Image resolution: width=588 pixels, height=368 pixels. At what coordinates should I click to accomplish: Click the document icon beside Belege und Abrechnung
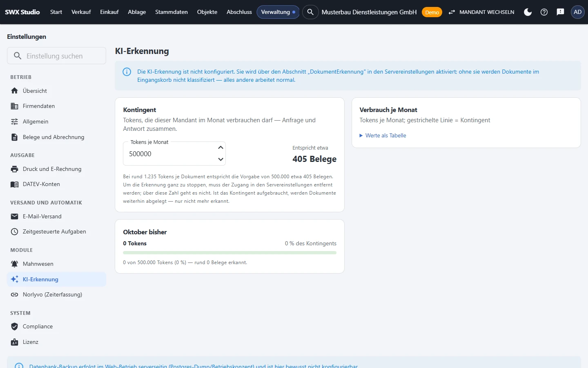tap(15, 137)
